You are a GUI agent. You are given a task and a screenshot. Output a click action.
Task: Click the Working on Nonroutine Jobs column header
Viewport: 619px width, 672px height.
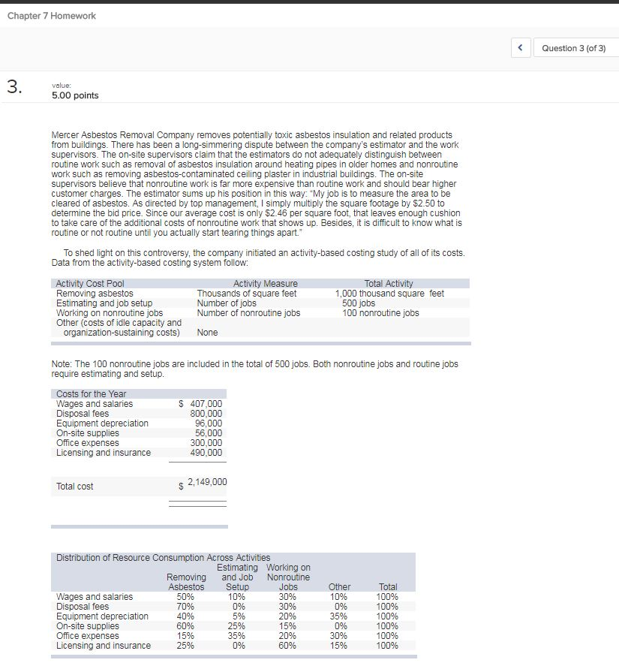(288, 577)
